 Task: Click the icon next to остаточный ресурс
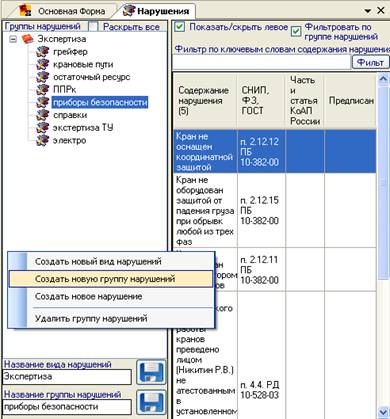coord(43,77)
